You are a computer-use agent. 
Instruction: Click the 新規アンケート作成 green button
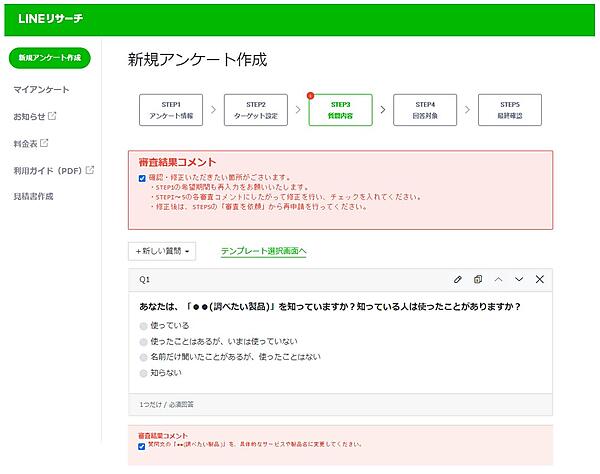pyautogui.click(x=49, y=58)
